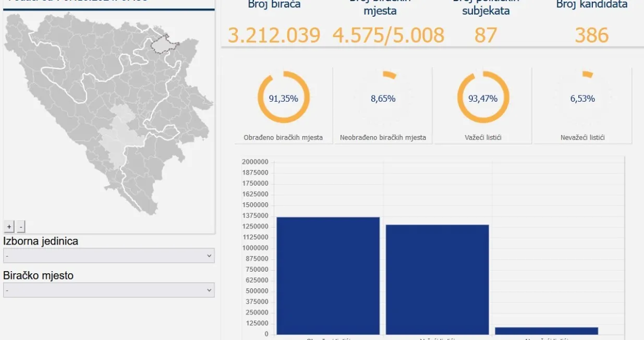Click the Biračko mjesto label
This screenshot has height=340, width=644.
[x=38, y=275]
